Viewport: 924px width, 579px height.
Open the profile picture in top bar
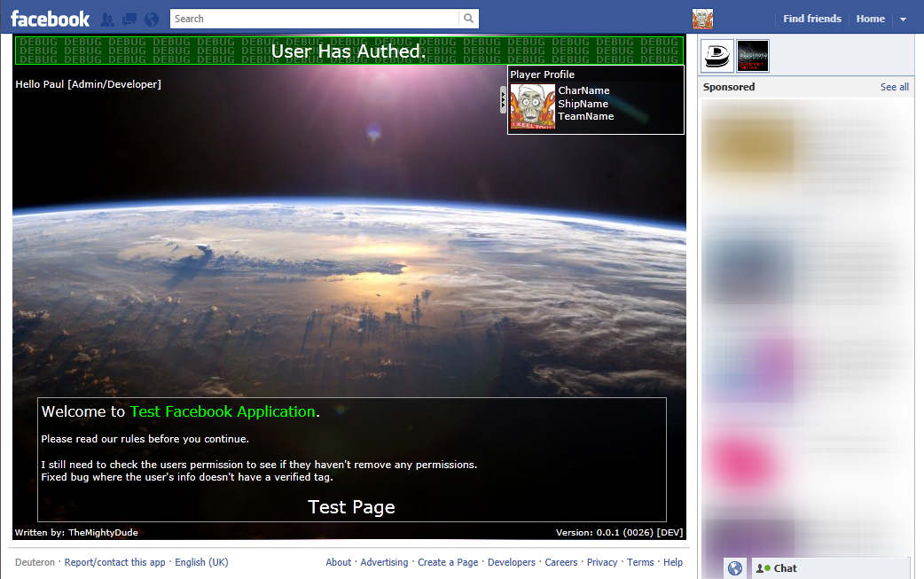(x=702, y=19)
